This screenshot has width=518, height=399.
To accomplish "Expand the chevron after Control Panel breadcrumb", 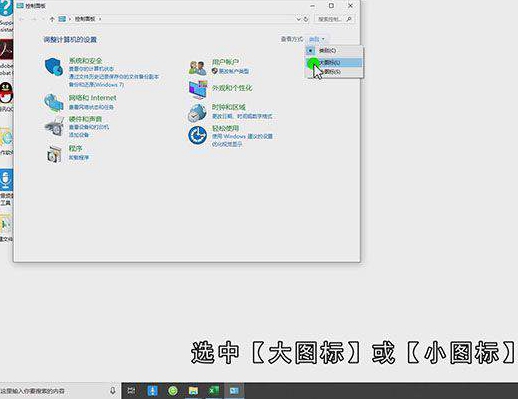I will point(100,19).
